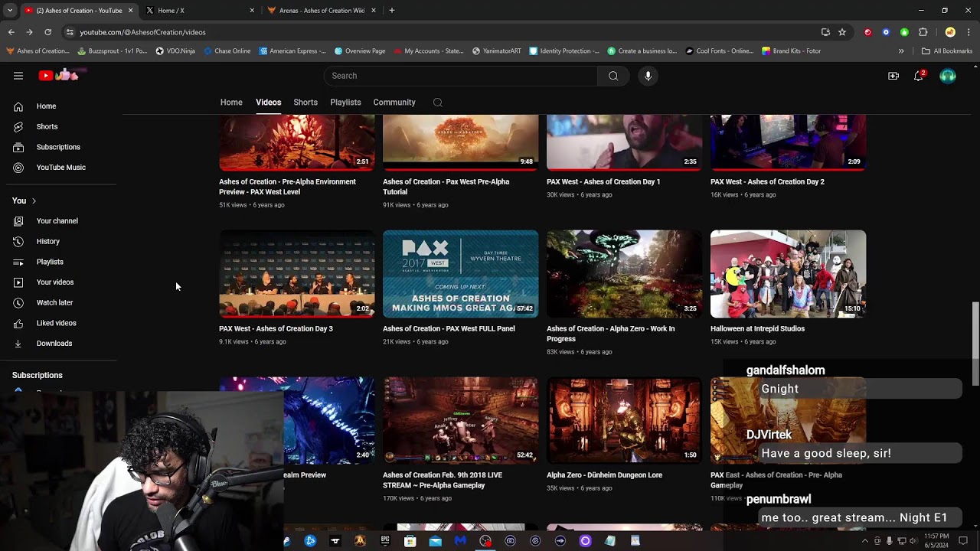Open YouTube notifications bell
Image resolution: width=980 pixels, height=551 pixels.
919,76
